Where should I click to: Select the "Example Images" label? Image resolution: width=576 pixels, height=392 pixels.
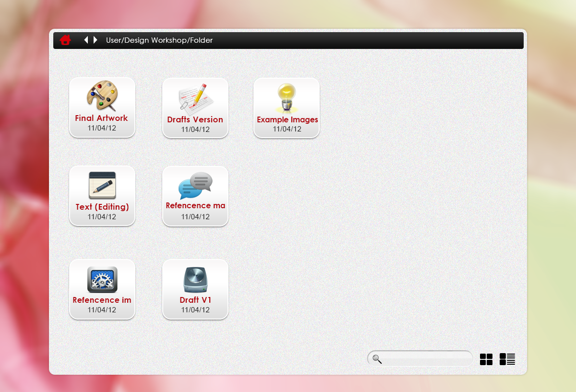pos(288,120)
